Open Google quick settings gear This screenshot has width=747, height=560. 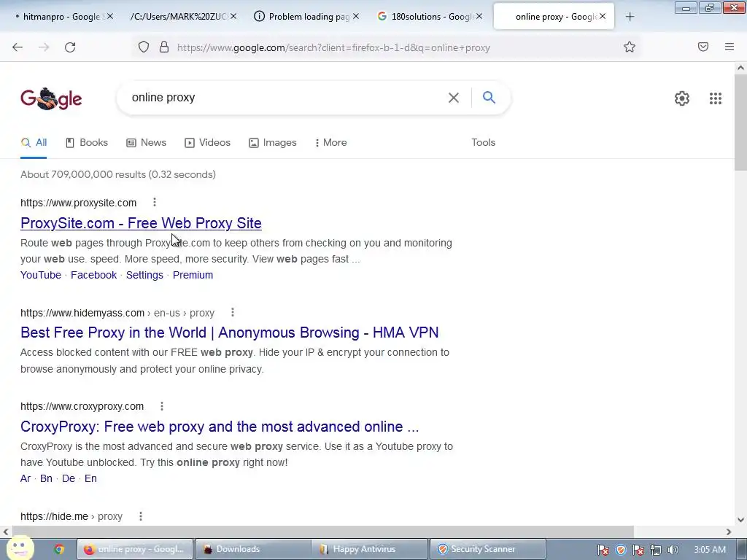[682, 98]
